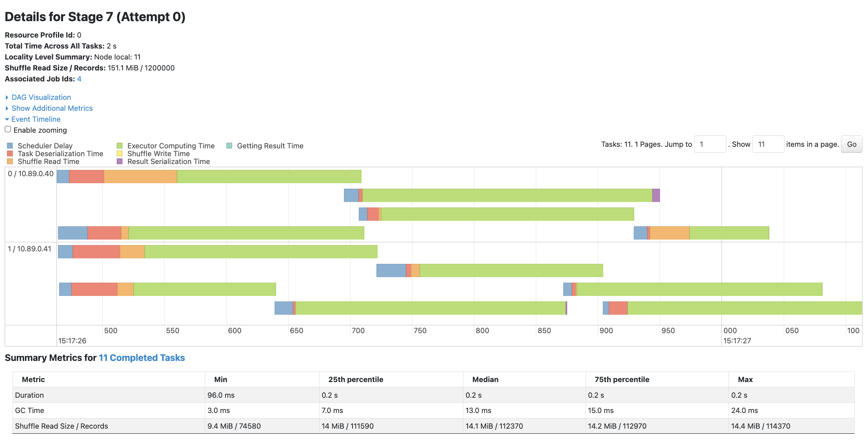Focus the Show items per page field
868x440 pixels.
tap(768, 144)
